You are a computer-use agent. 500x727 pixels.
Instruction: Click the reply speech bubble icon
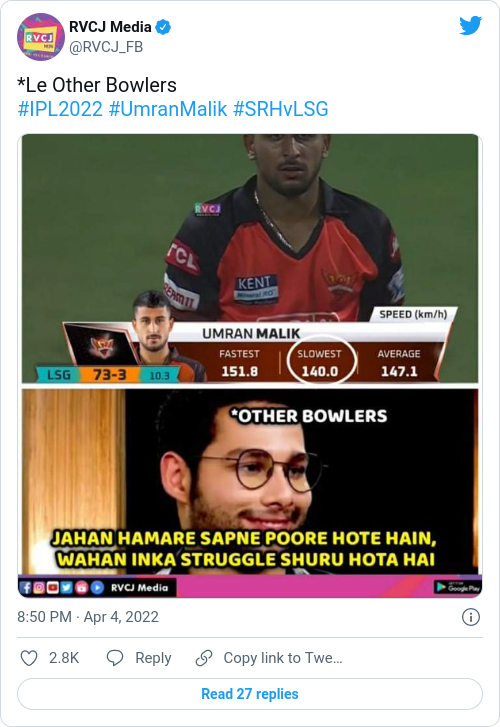(x=115, y=658)
